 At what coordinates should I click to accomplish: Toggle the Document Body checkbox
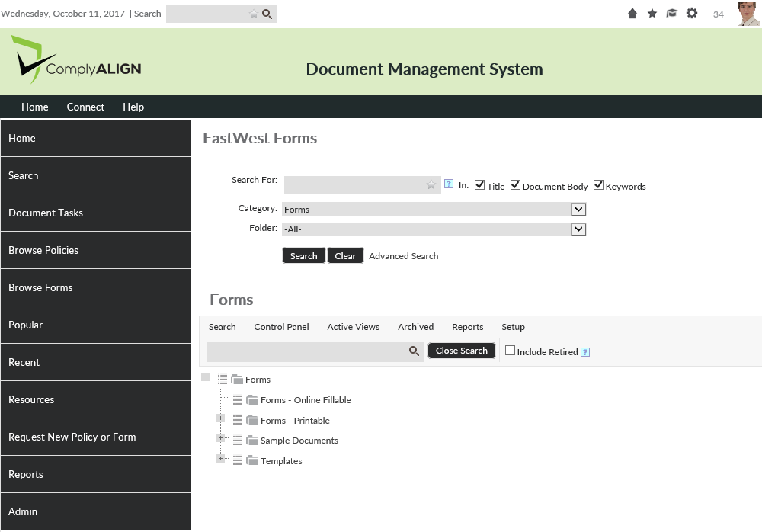click(516, 185)
